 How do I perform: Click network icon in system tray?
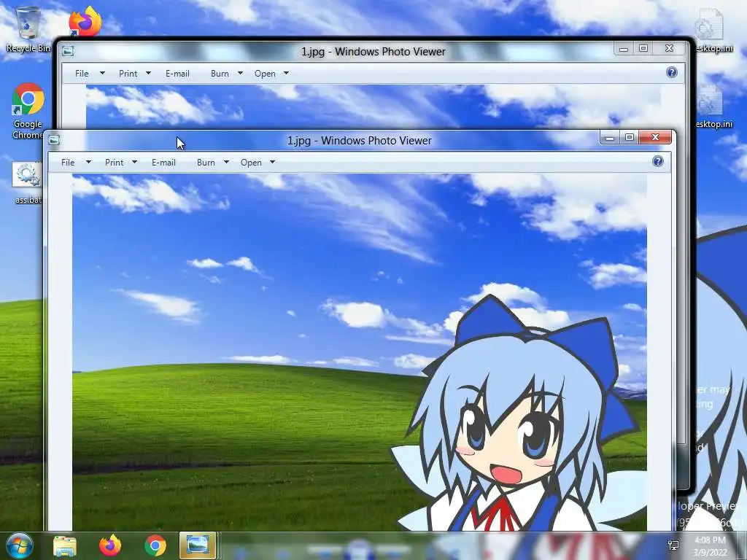[673, 545]
